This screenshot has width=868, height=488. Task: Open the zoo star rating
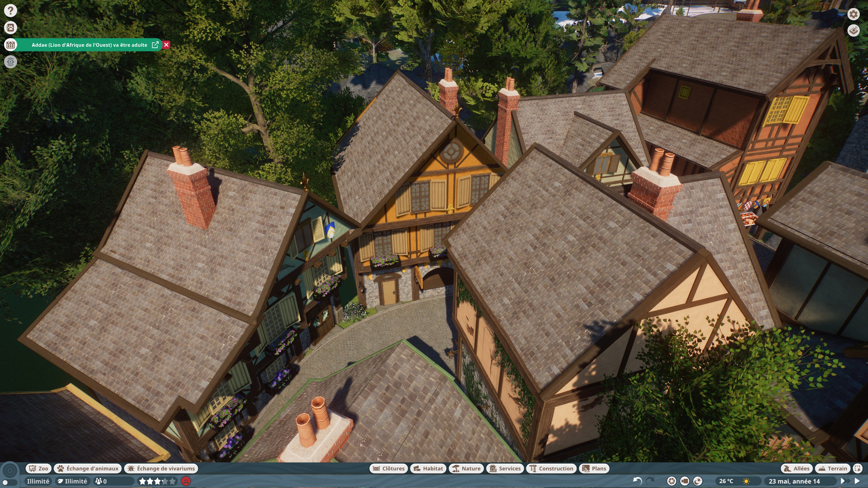[158, 481]
